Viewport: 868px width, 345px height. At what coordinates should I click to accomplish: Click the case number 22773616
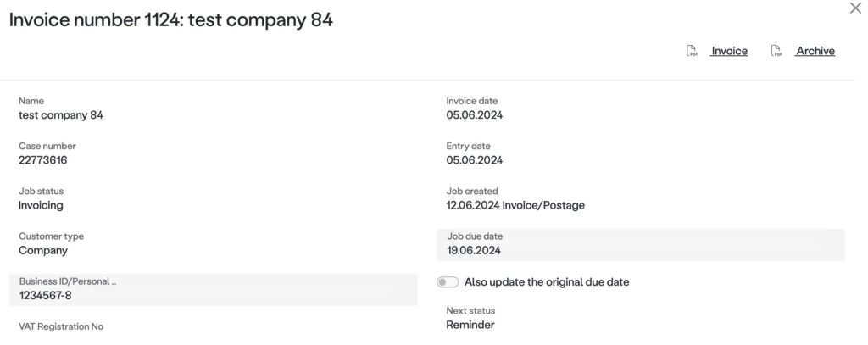point(43,159)
